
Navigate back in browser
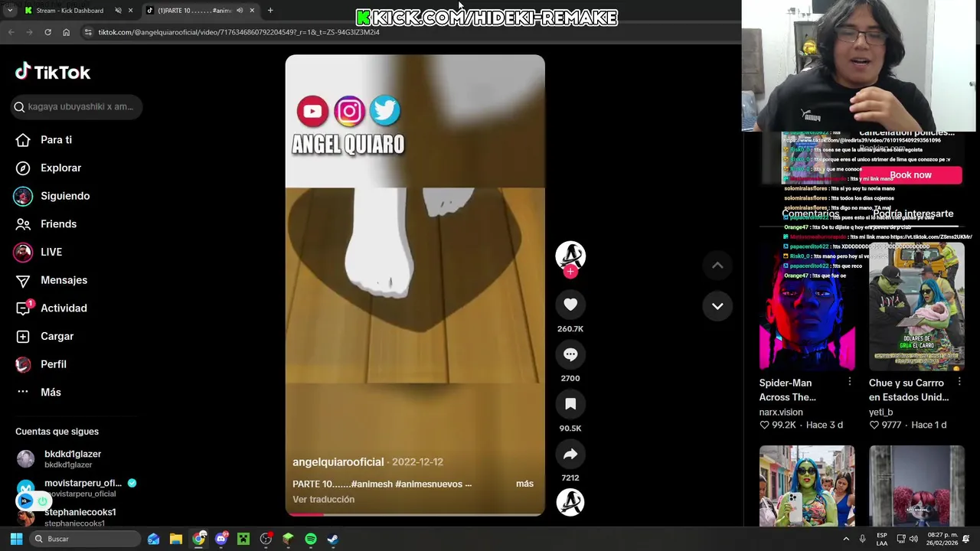(x=11, y=32)
